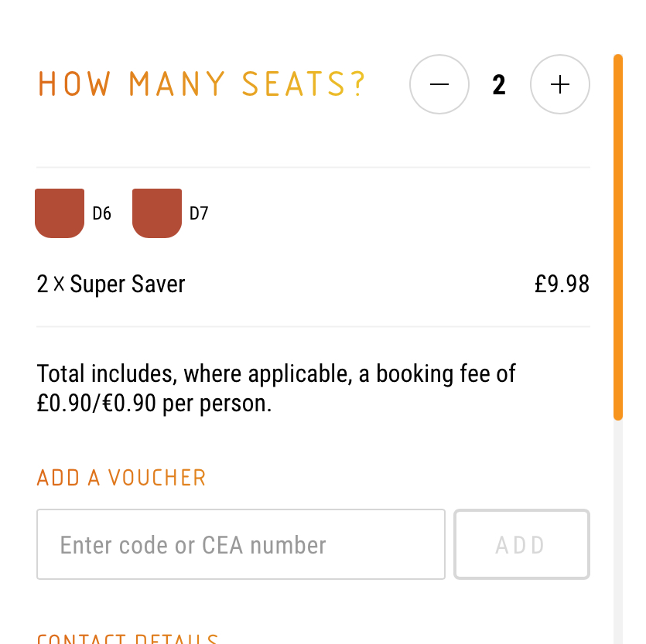Increase the seat count to three

click(x=559, y=84)
